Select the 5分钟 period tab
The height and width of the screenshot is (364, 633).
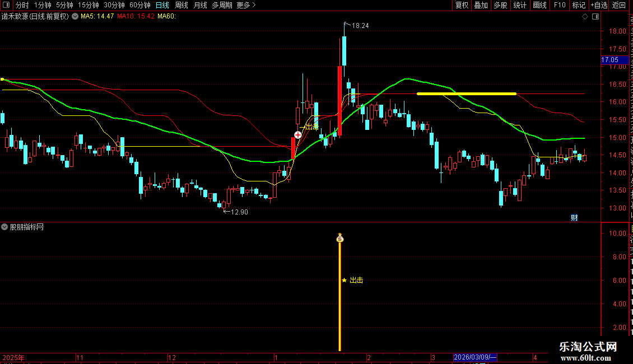tap(64, 5)
